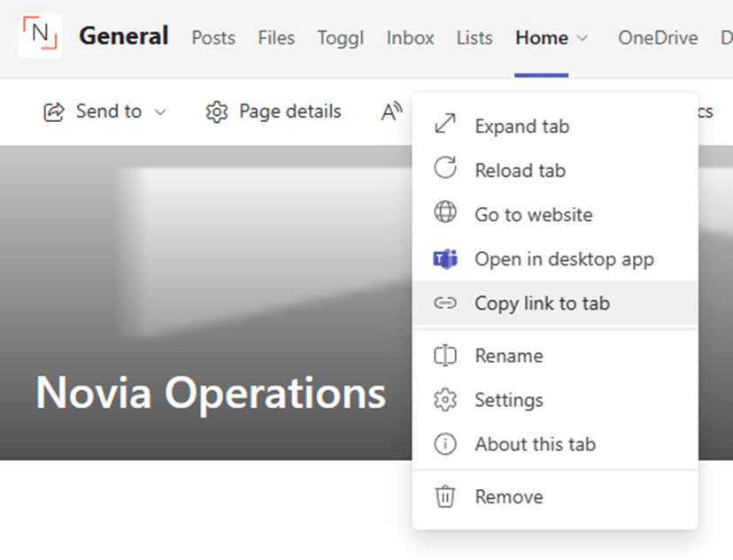
Task: Open the Lists tab
Action: [x=475, y=38]
